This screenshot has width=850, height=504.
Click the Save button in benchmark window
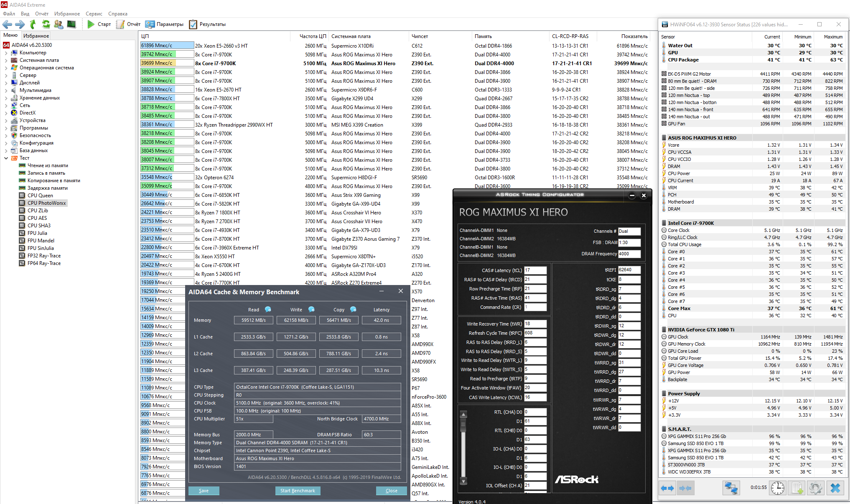(x=204, y=491)
